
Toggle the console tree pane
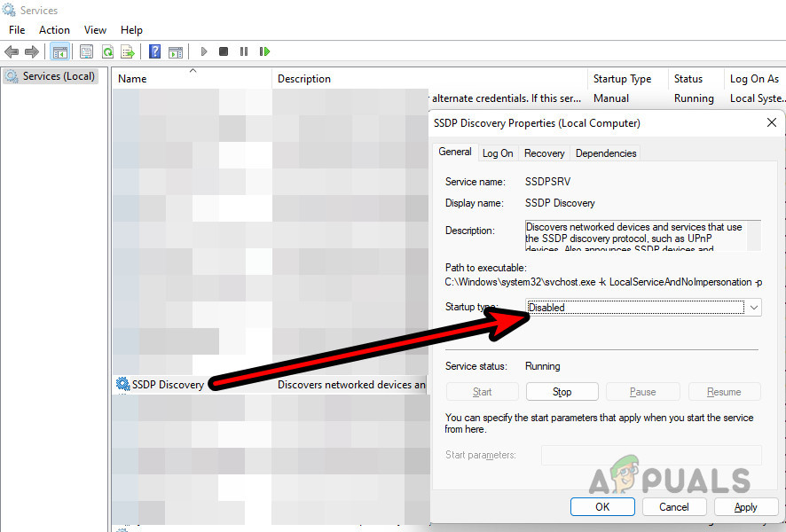click(x=60, y=51)
